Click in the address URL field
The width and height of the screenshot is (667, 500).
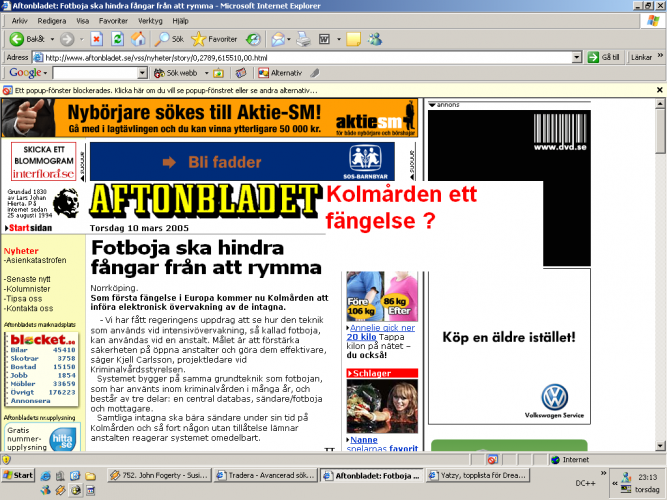click(300, 57)
